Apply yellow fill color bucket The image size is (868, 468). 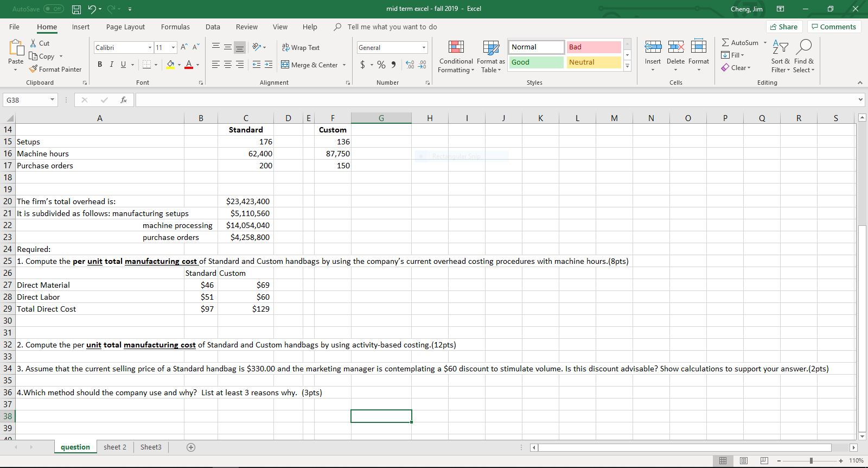tap(170, 65)
